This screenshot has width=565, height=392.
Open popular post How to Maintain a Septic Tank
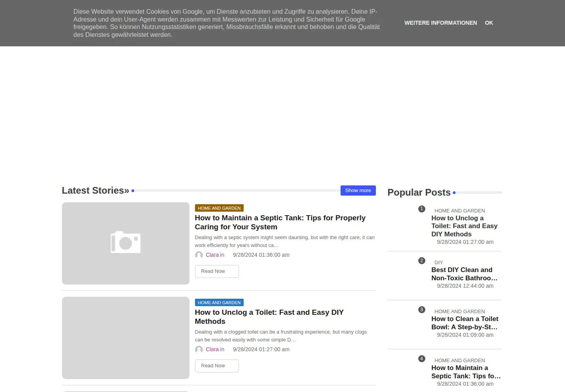tap(466, 372)
